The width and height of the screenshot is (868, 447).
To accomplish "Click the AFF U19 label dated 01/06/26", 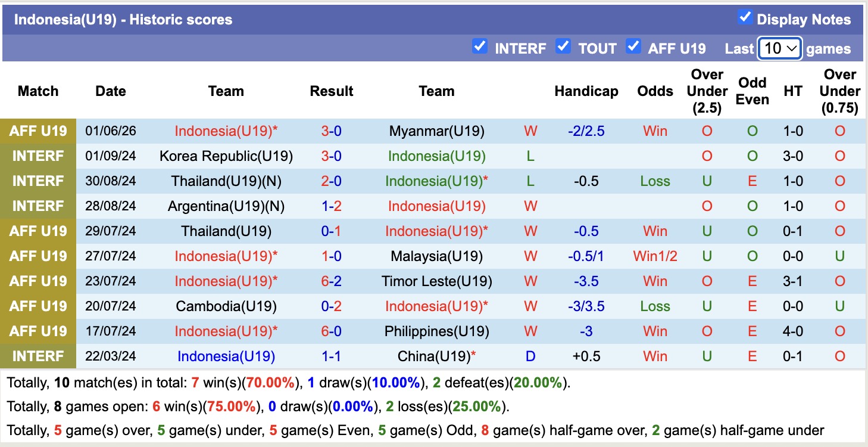I will (39, 131).
